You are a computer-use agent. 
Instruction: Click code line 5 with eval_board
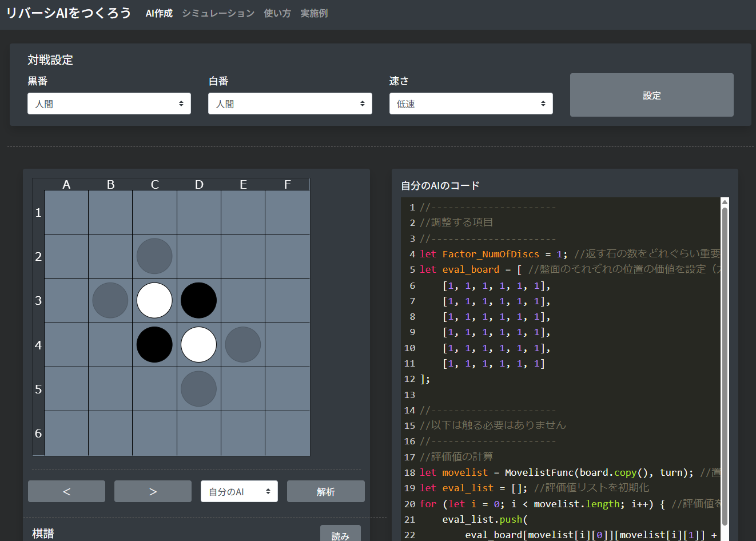pyautogui.click(x=570, y=269)
